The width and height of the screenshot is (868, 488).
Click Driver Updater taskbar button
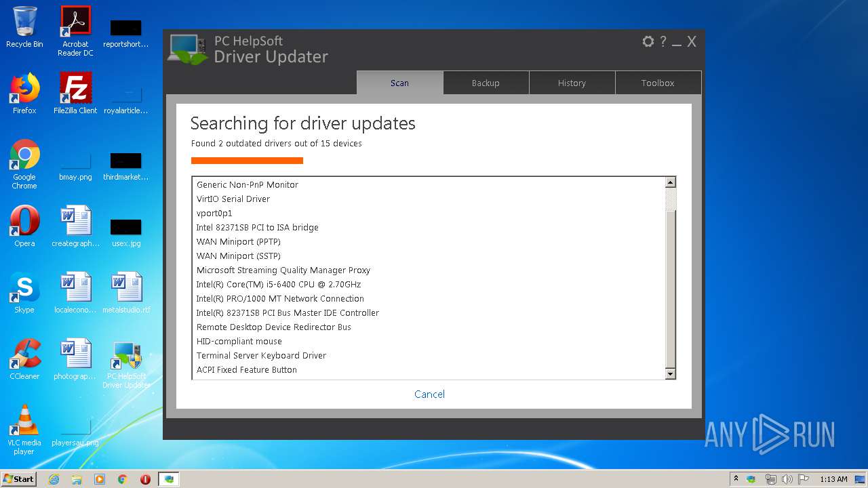(169, 479)
